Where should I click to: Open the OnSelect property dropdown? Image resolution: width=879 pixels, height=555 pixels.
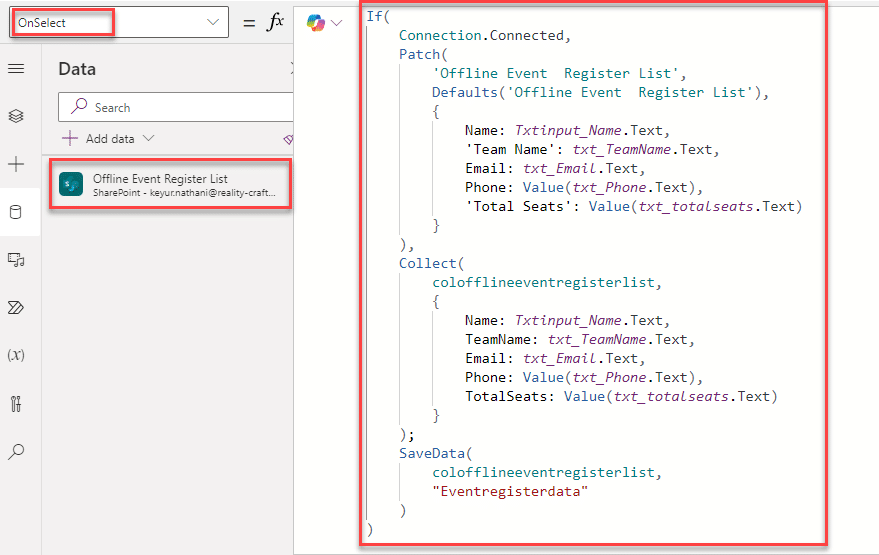(213, 22)
